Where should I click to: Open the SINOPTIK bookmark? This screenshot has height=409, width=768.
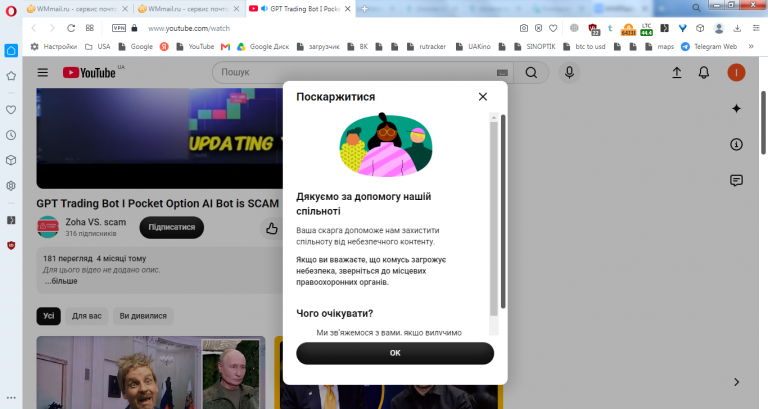click(535, 47)
